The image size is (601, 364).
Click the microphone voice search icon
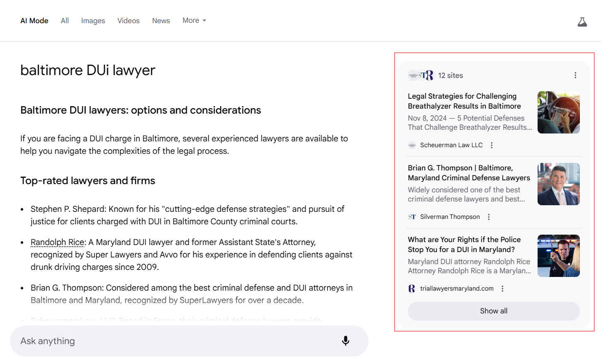345,341
